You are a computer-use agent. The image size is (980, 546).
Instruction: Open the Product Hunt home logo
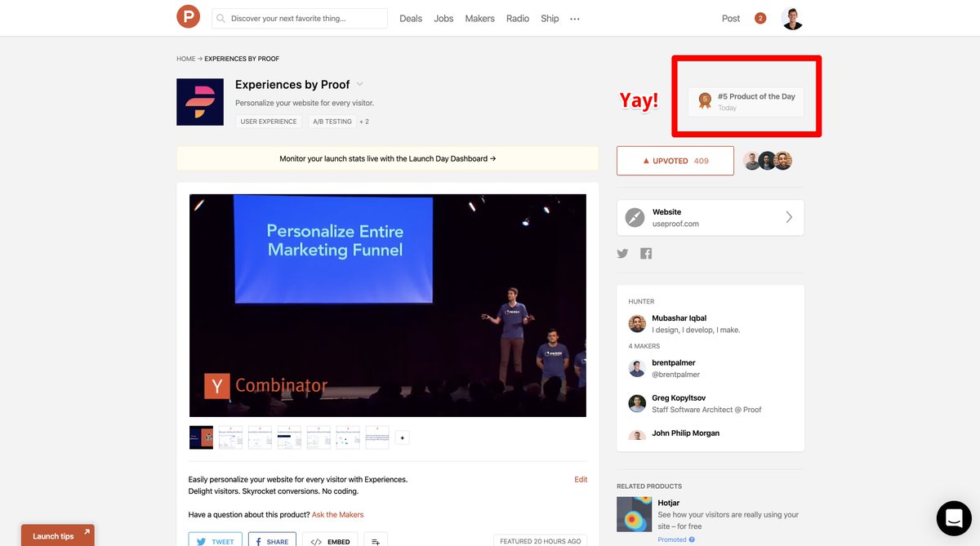[x=188, y=16]
